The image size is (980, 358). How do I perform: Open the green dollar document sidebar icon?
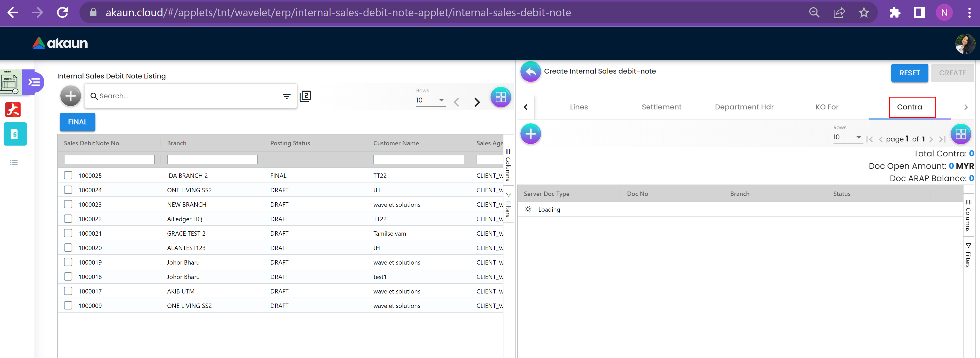tap(15, 134)
